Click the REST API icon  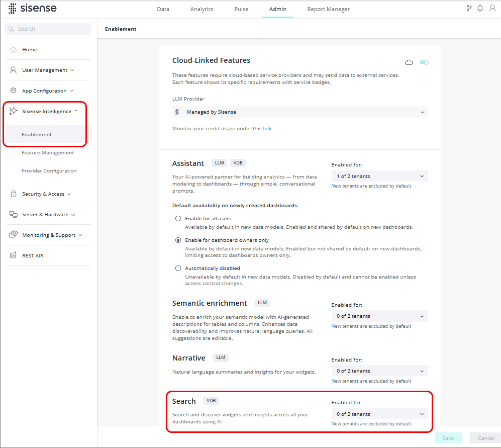tap(13, 255)
